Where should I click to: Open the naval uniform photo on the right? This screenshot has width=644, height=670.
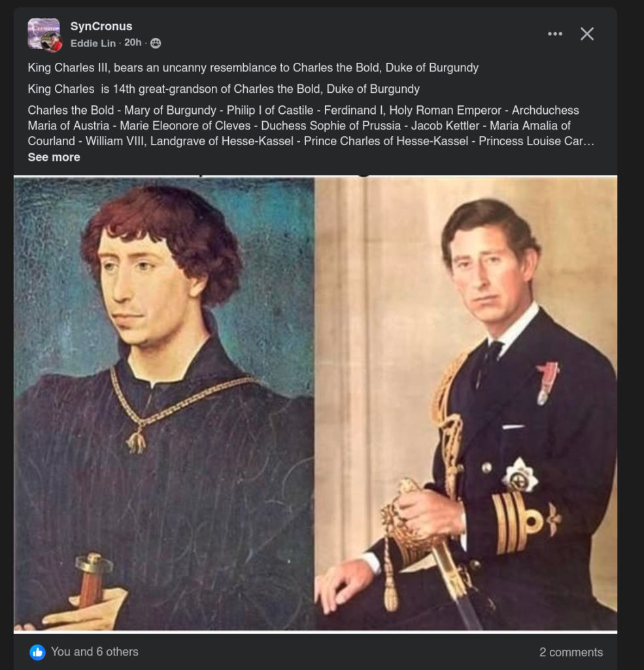pyautogui.click(x=466, y=403)
